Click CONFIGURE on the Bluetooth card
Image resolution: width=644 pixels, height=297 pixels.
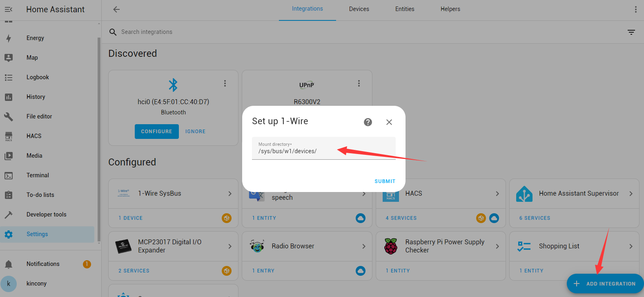coord(157,132)
